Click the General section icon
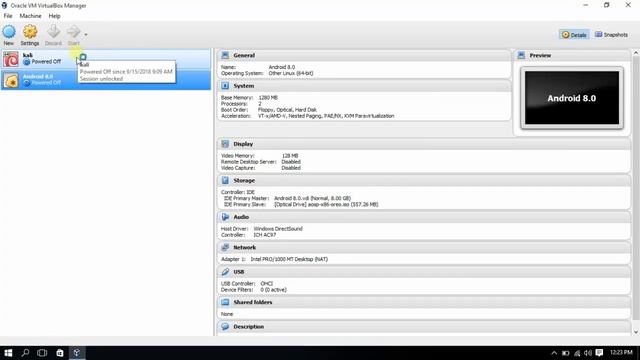Screen dimensions: 640x360 pos(225,55)
